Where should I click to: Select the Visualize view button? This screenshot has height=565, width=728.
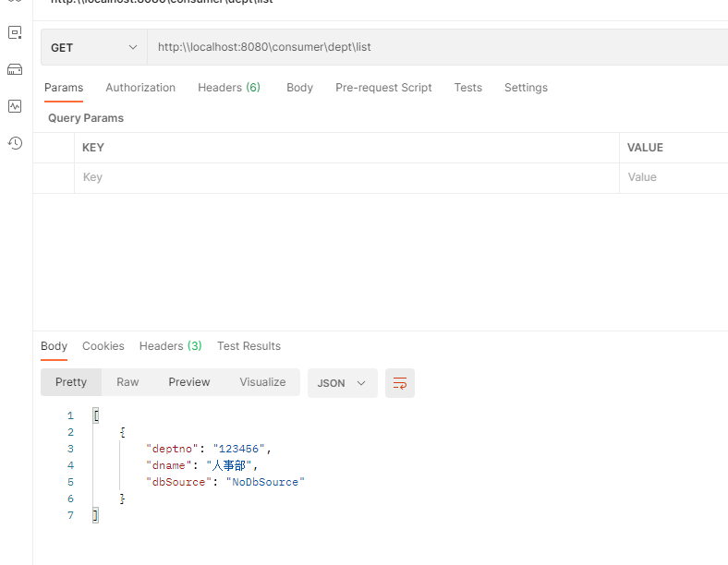262,382
